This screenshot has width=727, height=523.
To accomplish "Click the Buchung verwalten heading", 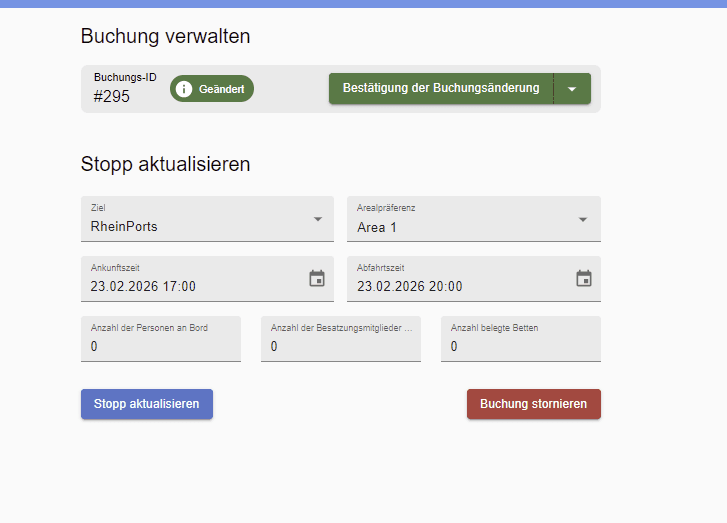I will (x=166, y=36).
